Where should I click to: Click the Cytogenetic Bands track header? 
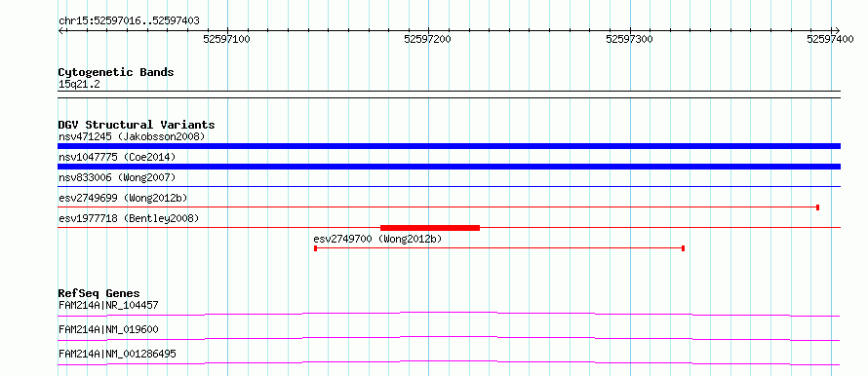pyautogui.click(x=116, y=72)
